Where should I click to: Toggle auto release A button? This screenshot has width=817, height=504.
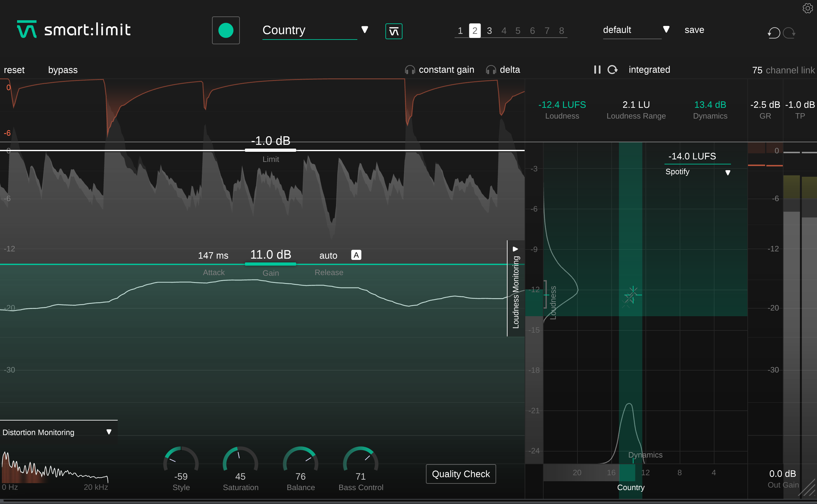pyautogui.click(x=356, y=255)
